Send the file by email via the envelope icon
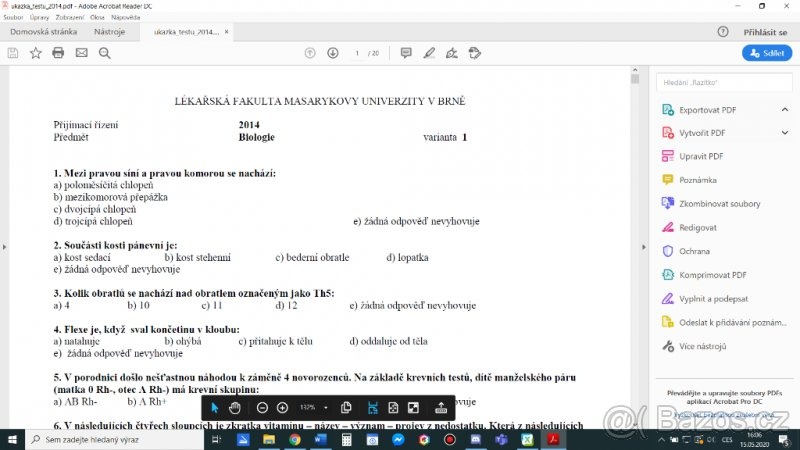This screenshot has height=450, width=800. click(82, 53)
